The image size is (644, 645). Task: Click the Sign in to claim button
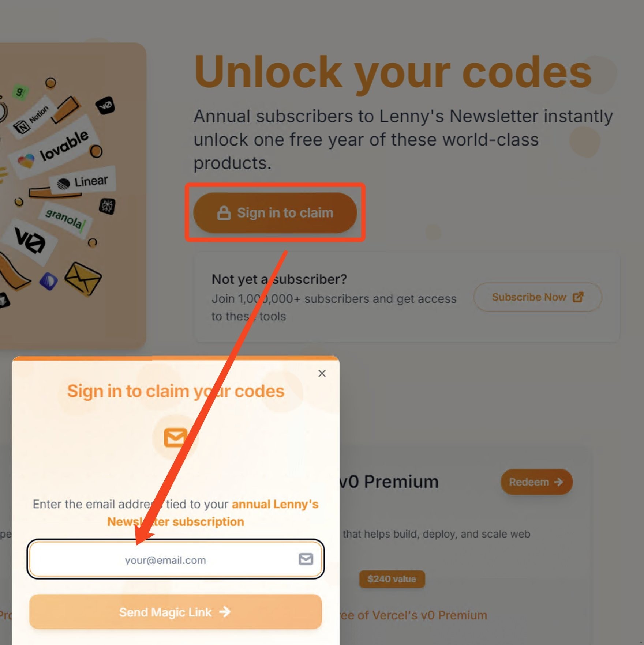(x=275, y=213)
